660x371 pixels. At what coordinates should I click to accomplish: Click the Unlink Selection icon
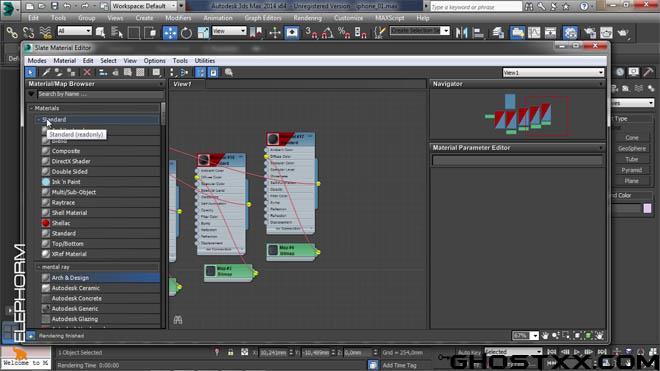(x=29, y=32)
